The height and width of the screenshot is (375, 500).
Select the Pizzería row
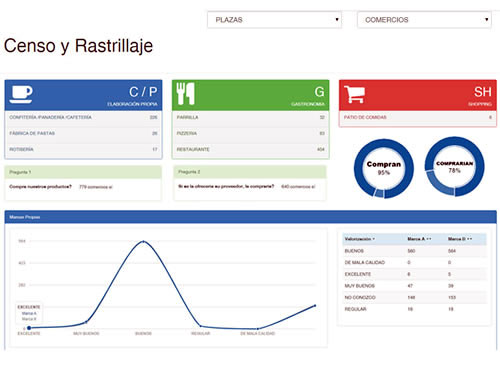[x=250, y=133]
